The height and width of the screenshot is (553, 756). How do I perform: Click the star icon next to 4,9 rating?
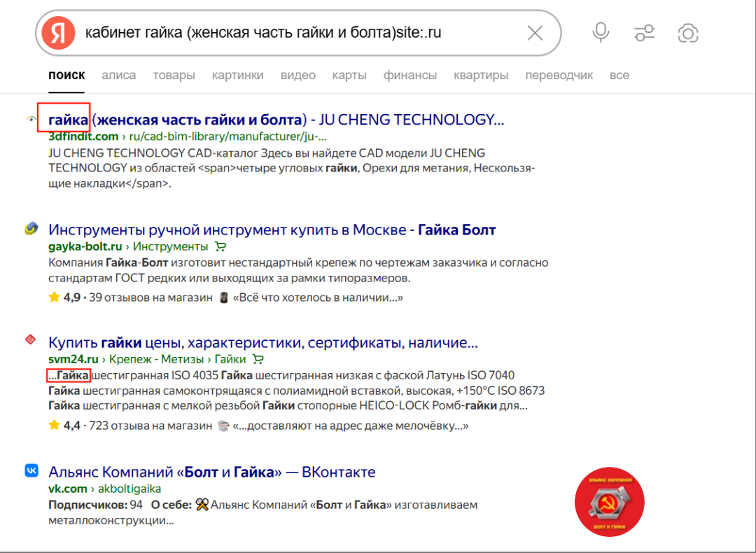pos(55,297)
